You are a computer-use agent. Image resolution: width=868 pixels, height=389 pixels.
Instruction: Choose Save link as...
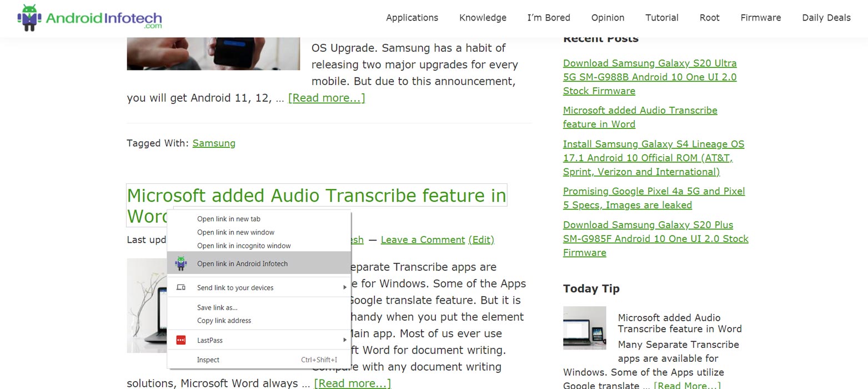(259, 307)
